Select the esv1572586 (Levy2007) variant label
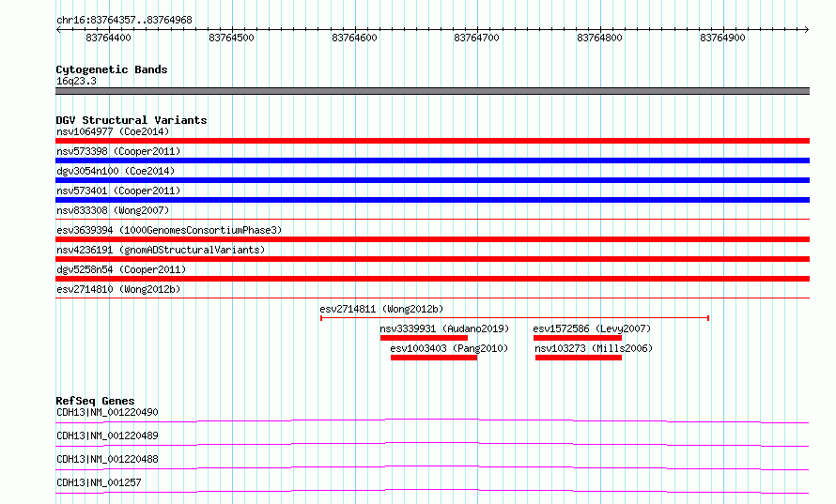Screen dimensions: 836x504 [592, 328]
